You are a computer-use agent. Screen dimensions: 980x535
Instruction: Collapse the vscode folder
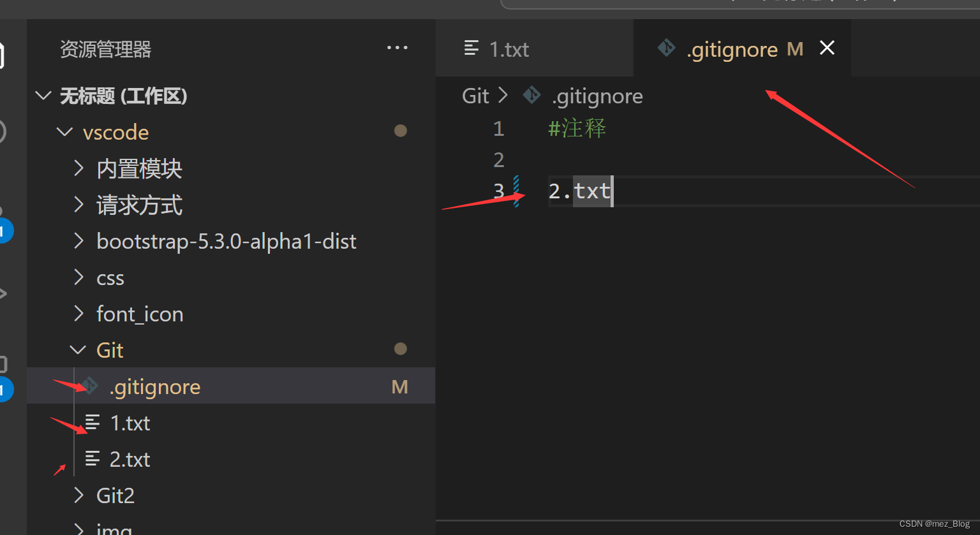coord(64,132)
